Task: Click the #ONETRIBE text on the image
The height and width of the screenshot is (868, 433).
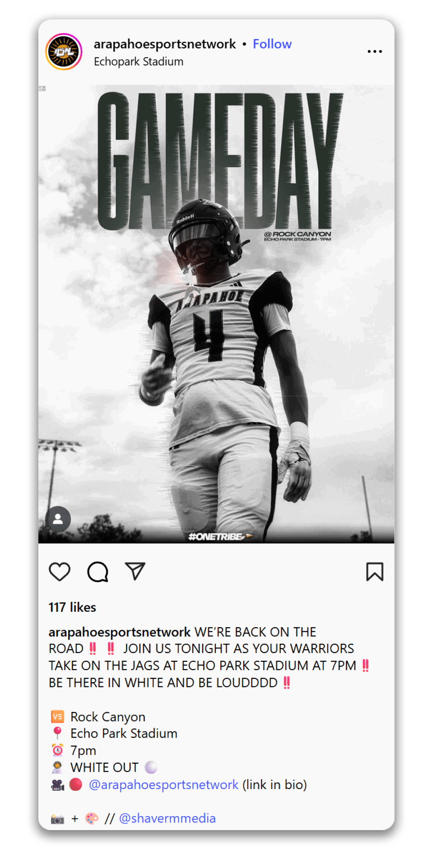Action: [216, 536]
